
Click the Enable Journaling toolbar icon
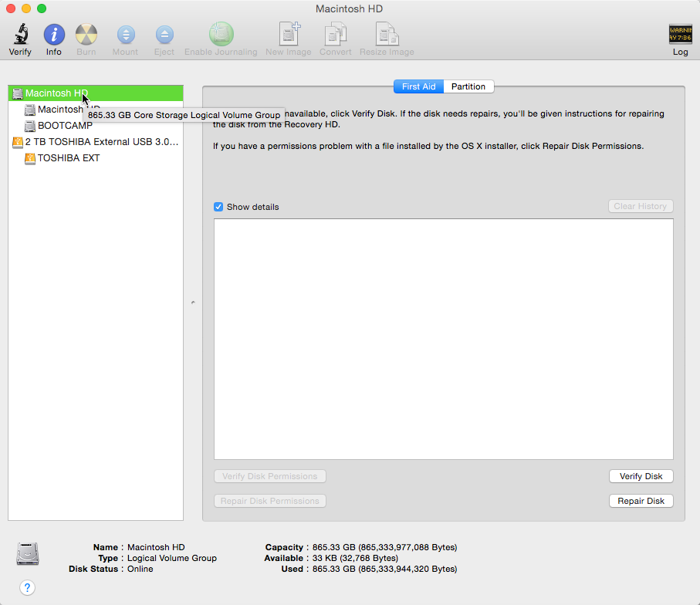[x=221, y=34]
